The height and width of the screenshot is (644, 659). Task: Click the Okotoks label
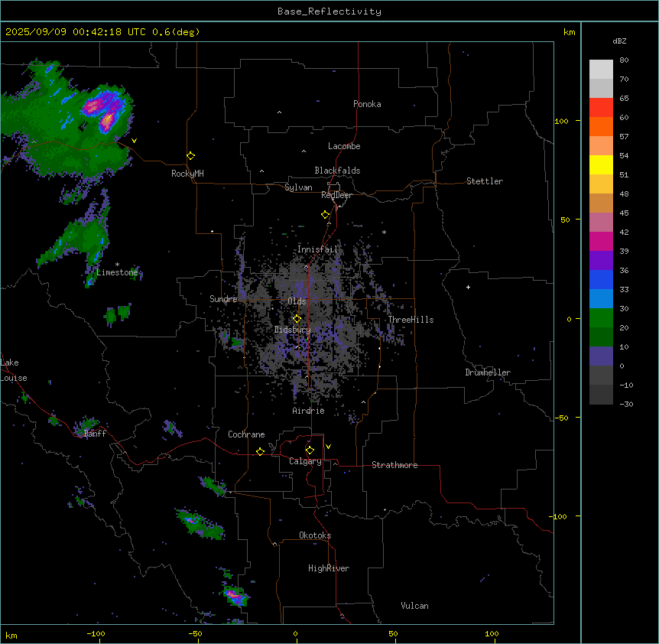pyautogui.click(x=315, y=535)
